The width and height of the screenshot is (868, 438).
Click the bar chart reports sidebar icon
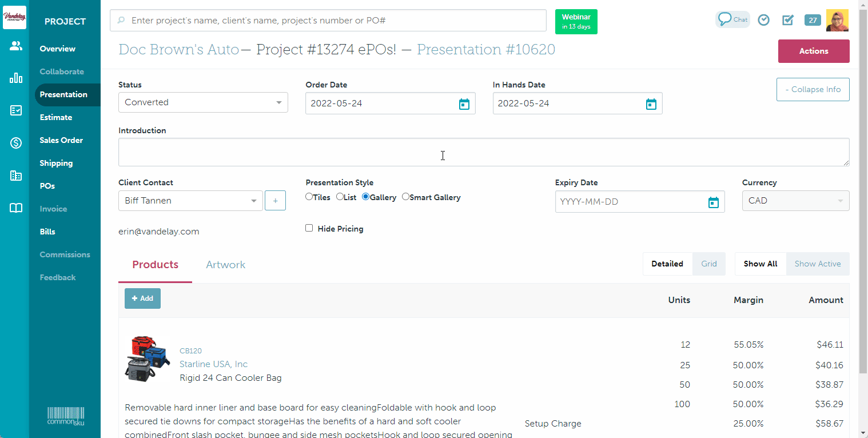point(16,78)
